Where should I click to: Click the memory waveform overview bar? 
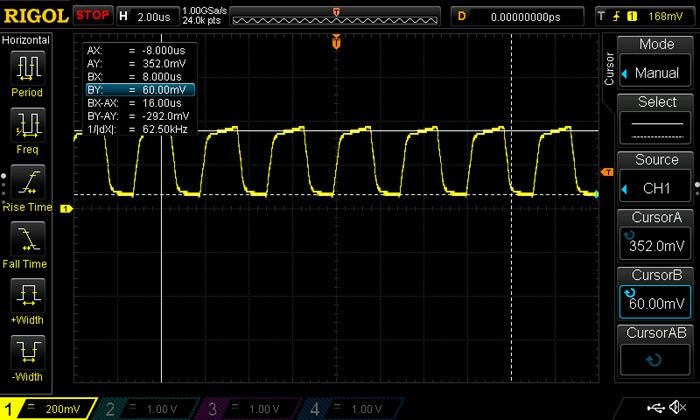(x=335, y=17)
